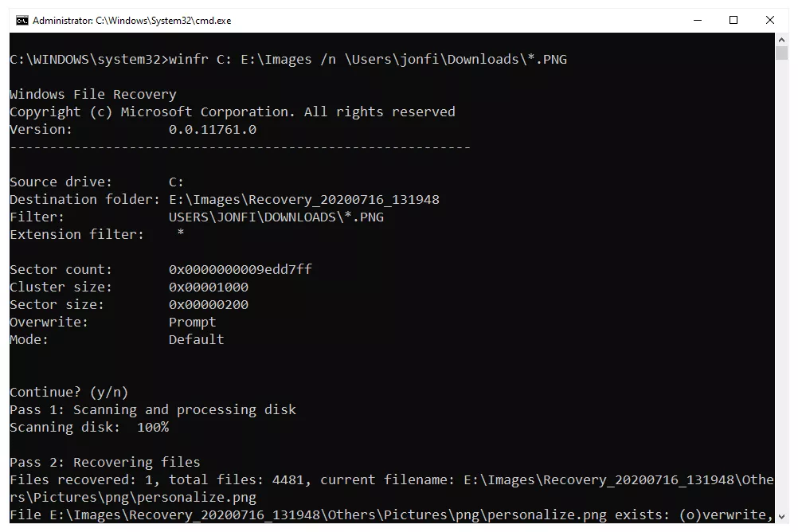This screenshot has height=532, width=798.
Task: Click the Destination folder path E:\Images\Recovery_20200716_131948
Action: click(304, 200)
